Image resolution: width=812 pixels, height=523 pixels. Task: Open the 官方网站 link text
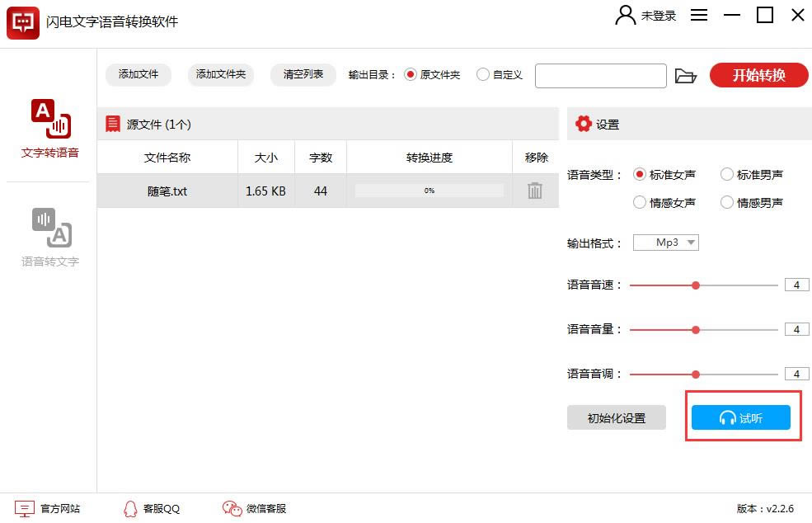pyautogui.click(x=60, y=508)
